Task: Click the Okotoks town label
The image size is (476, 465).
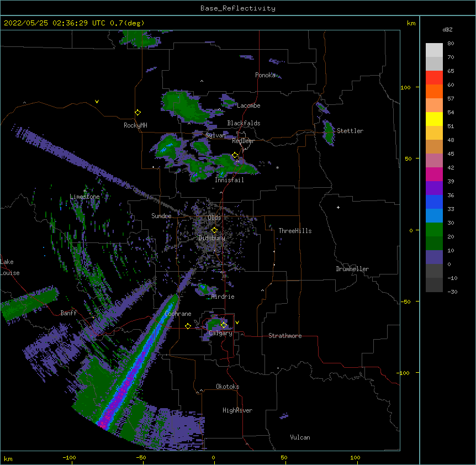Action: pos(228,387)
